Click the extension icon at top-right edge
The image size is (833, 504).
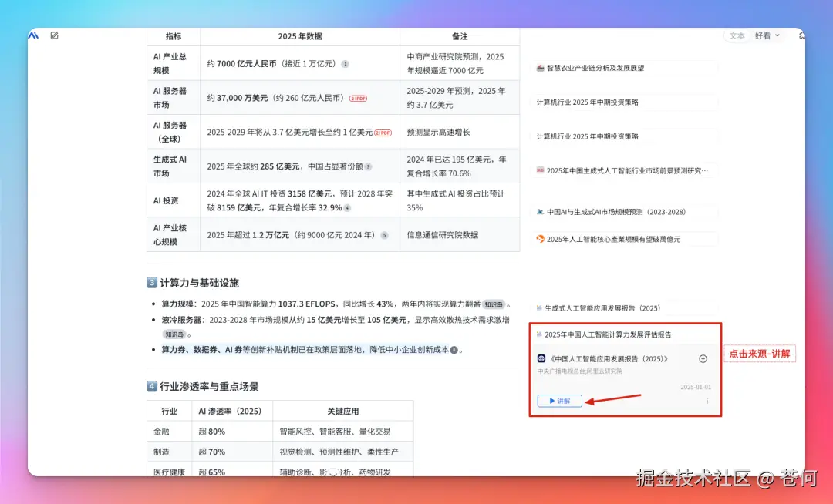click(x=801, y=35)
